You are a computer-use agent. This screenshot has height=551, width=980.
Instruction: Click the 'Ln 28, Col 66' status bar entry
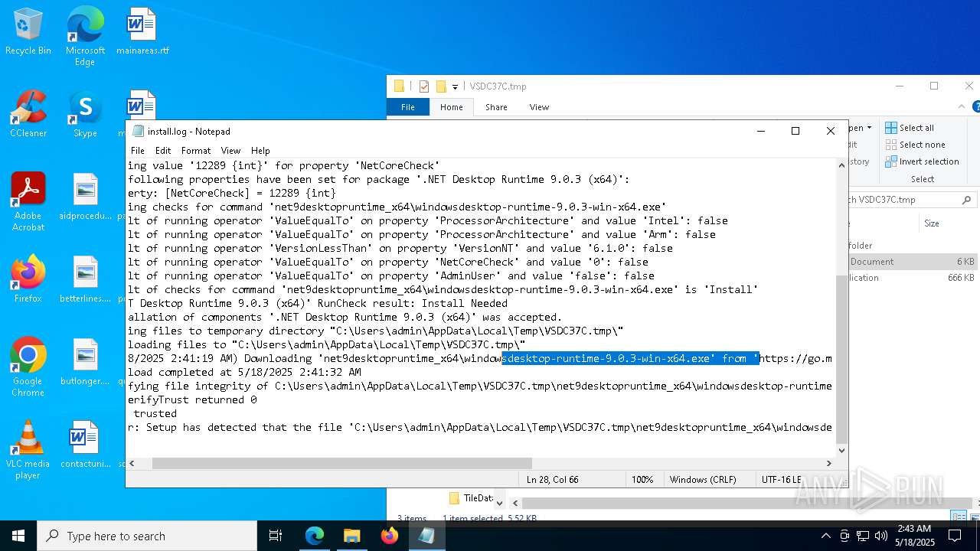pyautogui.click(x=553, y=480)
